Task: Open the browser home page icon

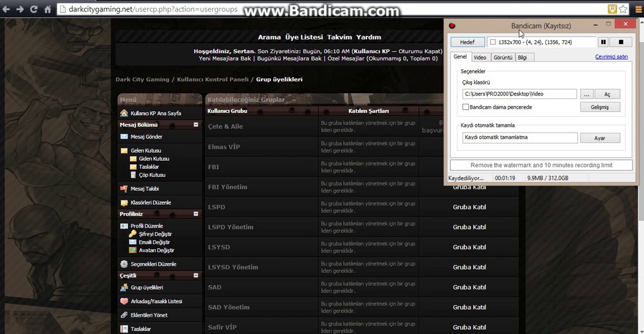Action: 47,9
